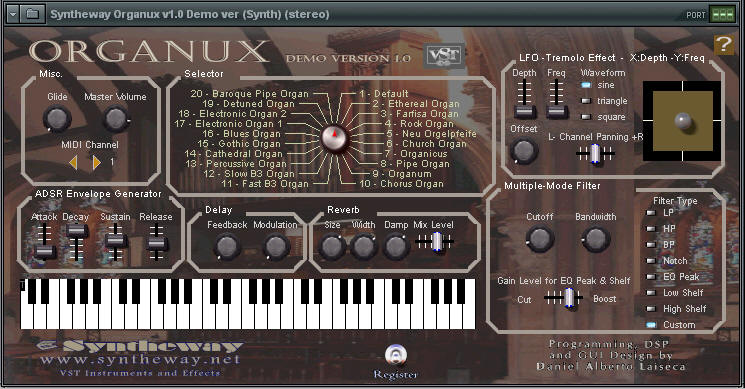Select the HP filter type

point(651,229)
